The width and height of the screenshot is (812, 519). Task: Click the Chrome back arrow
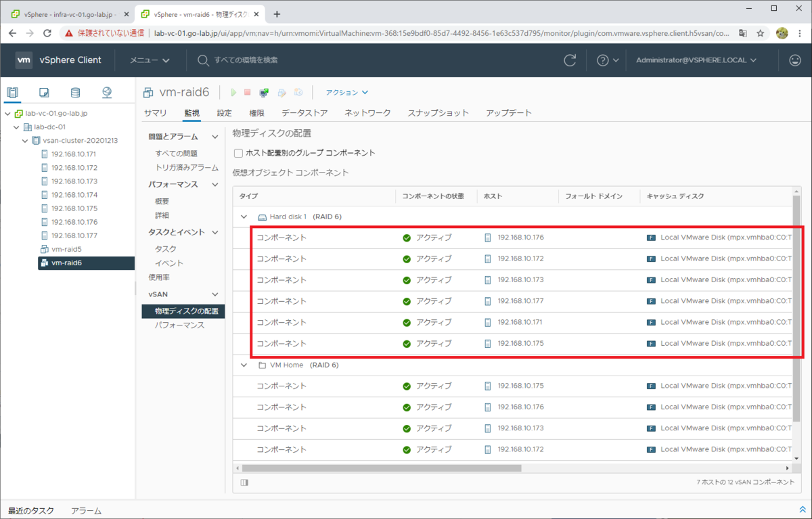coord(12,32)
